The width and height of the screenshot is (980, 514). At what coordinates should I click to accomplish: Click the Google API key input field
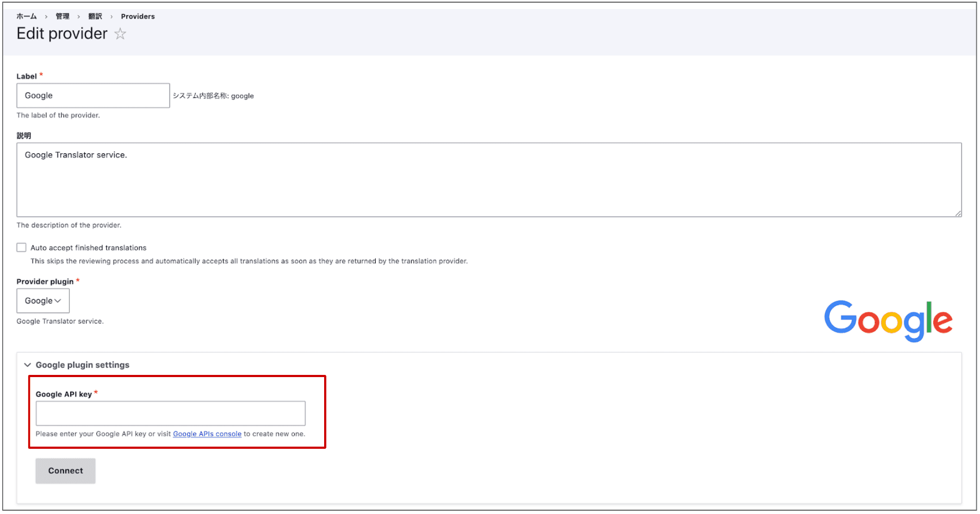coord(170,413)
